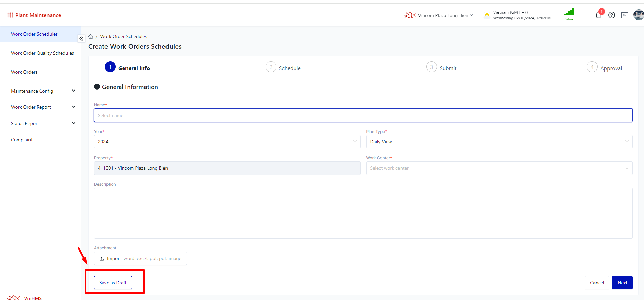Switch language via EN icon
The height and width of the screenshot is (300, 644).
(x=624, y=15)
